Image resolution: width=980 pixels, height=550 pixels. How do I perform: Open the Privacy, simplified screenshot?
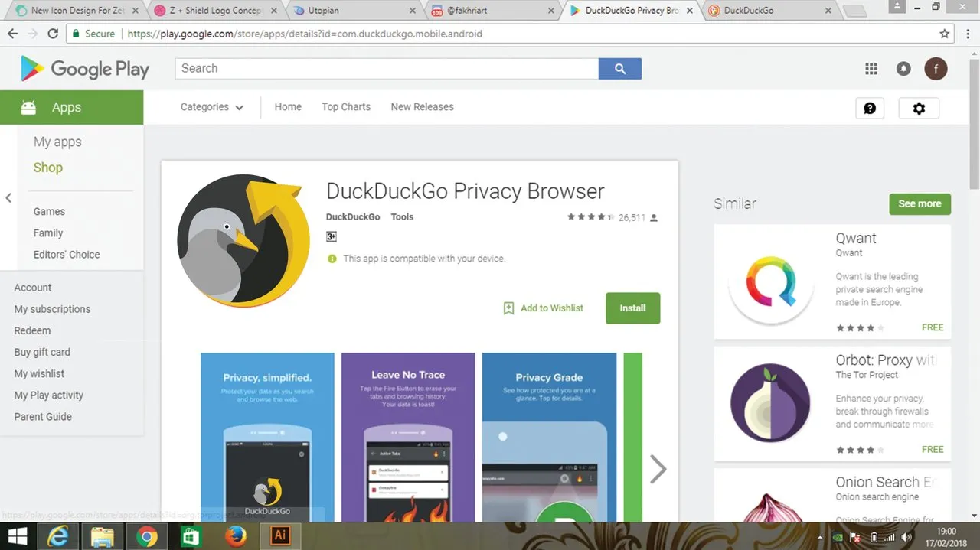coord(267,438)
